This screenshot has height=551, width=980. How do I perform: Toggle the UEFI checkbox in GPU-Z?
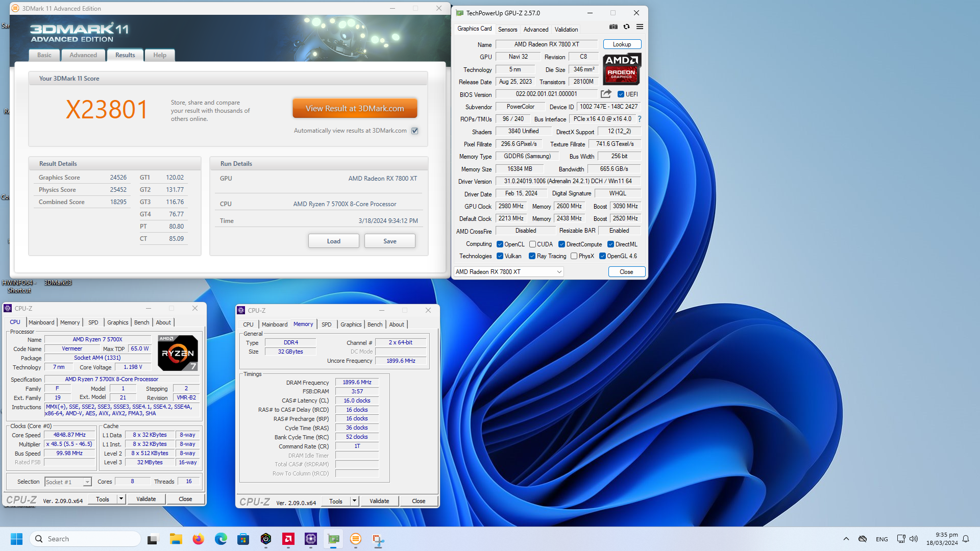(x=621, y=94)
